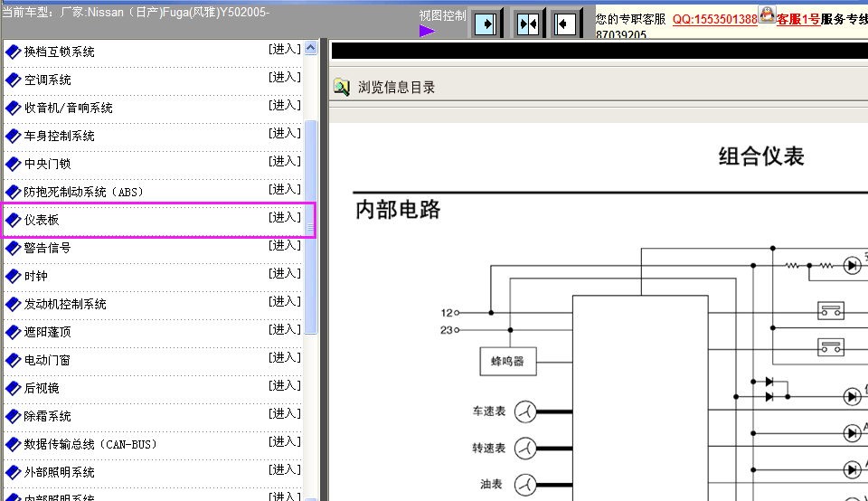Click [进入] for 仪表板
868x501 pixels.
point(285,218)
